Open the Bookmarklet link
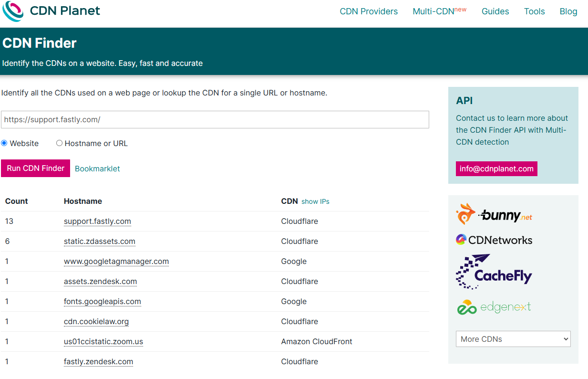The width and height of the screenshot is (588, 379). [97, 168]
